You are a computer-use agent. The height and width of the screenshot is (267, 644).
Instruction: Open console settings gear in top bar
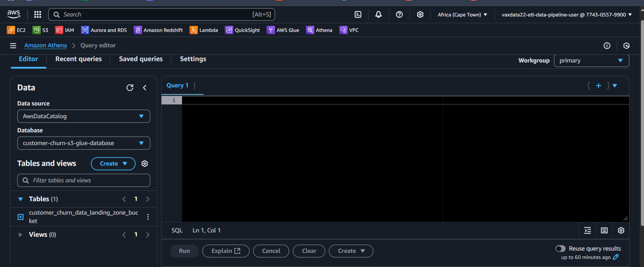click(x=420, y=14)
